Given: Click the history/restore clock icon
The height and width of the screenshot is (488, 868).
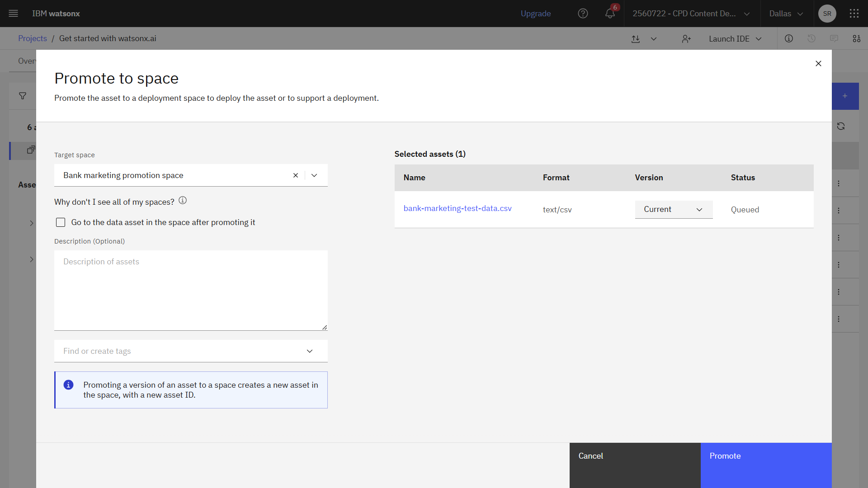Looking at the screenshot, I should coord(811,38).
